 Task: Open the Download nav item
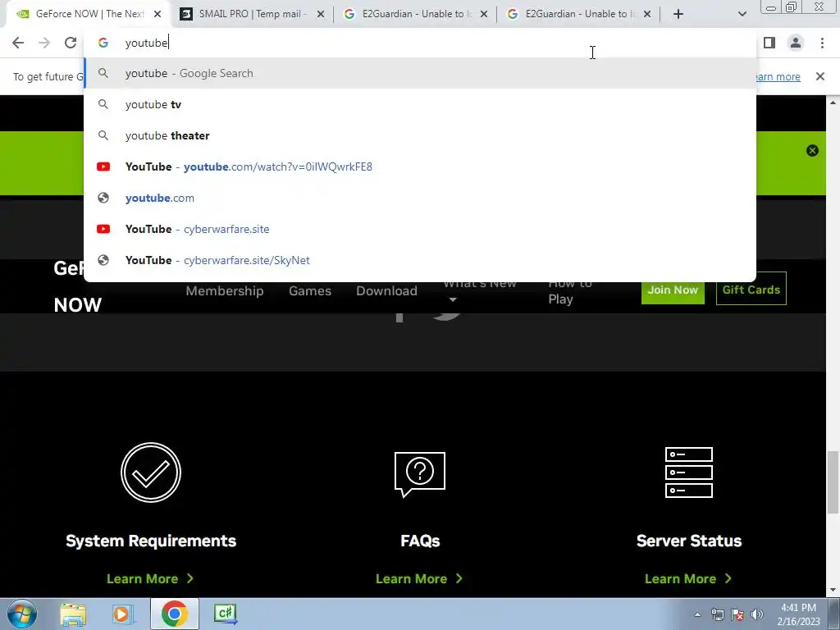[x=386, y=291]
